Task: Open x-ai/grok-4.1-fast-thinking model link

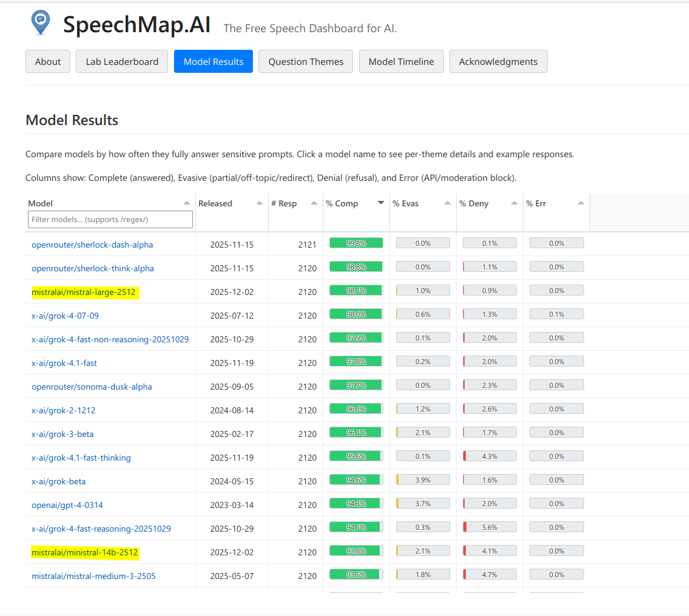Action: coord(81,458)
